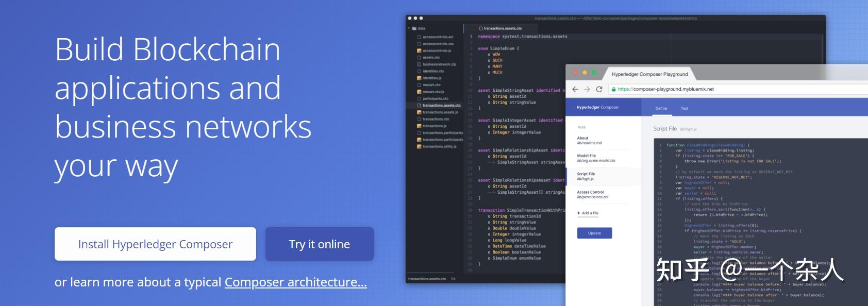Click the enum SimpleEnum line in editor
The height and width of the screenshot is (306, 868).
(x=498, y=48)
